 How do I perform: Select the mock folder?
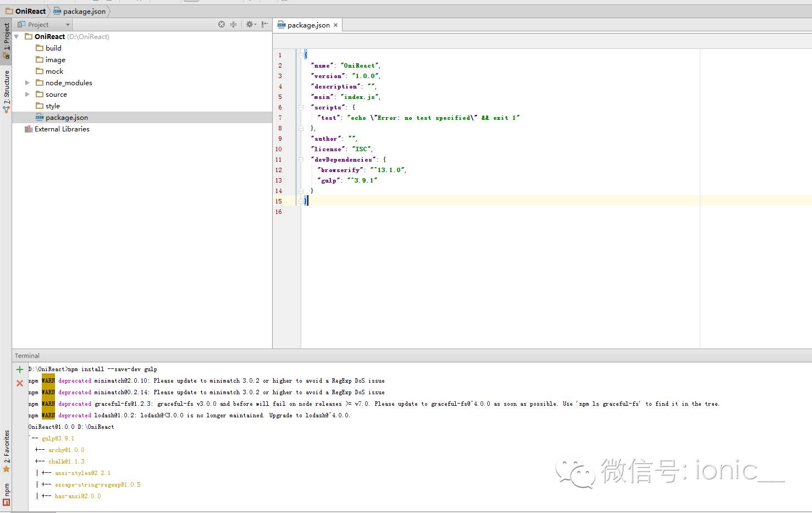click(x=54, y=71)
